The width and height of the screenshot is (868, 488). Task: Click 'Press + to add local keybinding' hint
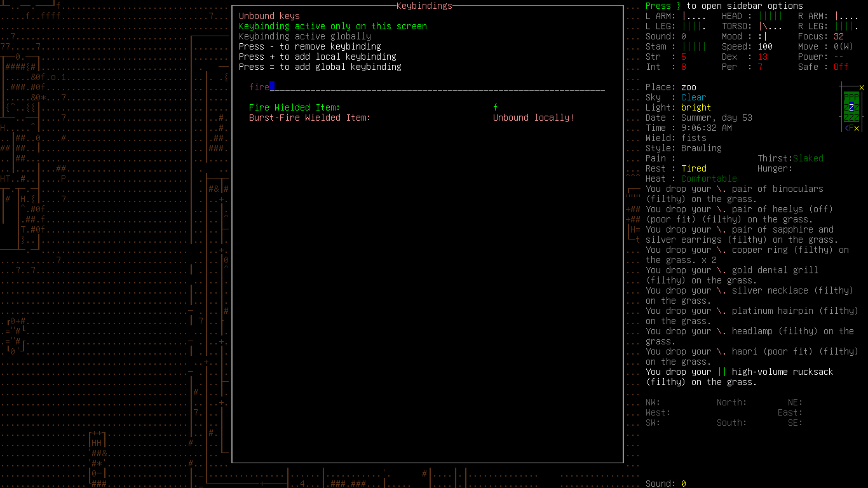coord(318,57)
